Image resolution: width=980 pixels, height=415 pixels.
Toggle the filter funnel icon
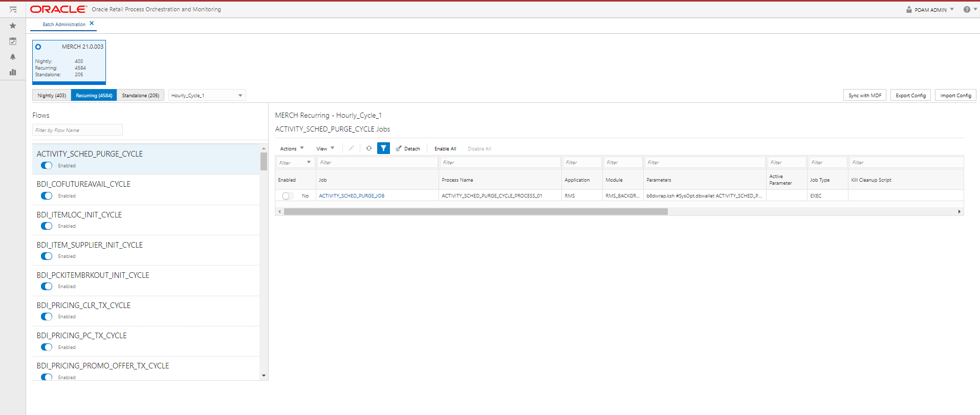point(383,148)
